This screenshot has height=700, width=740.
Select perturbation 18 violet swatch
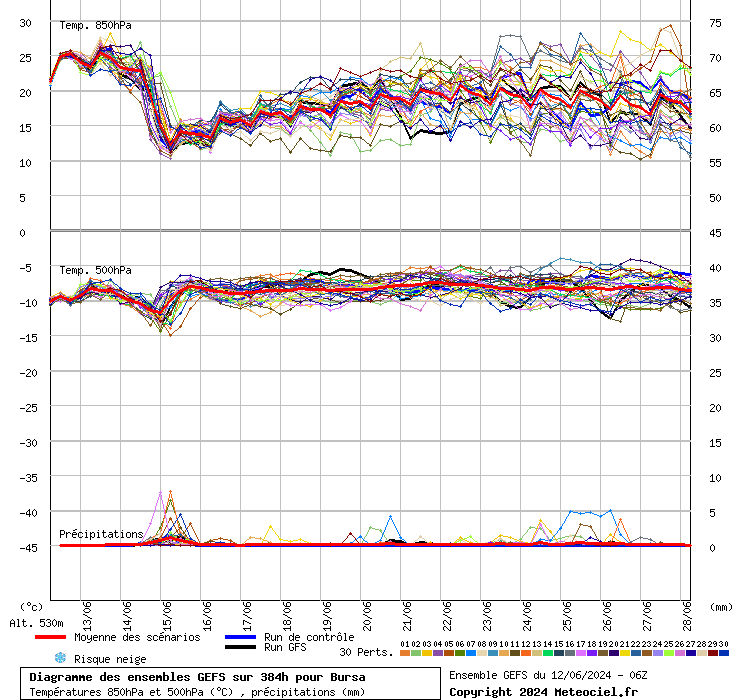click(x=592, y=653)
